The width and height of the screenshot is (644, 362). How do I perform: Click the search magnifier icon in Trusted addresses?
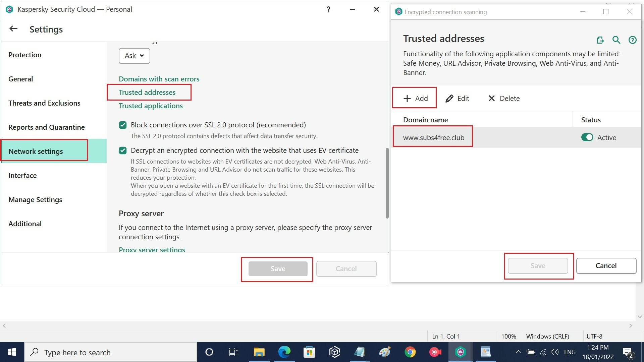[x=616, y=40]
